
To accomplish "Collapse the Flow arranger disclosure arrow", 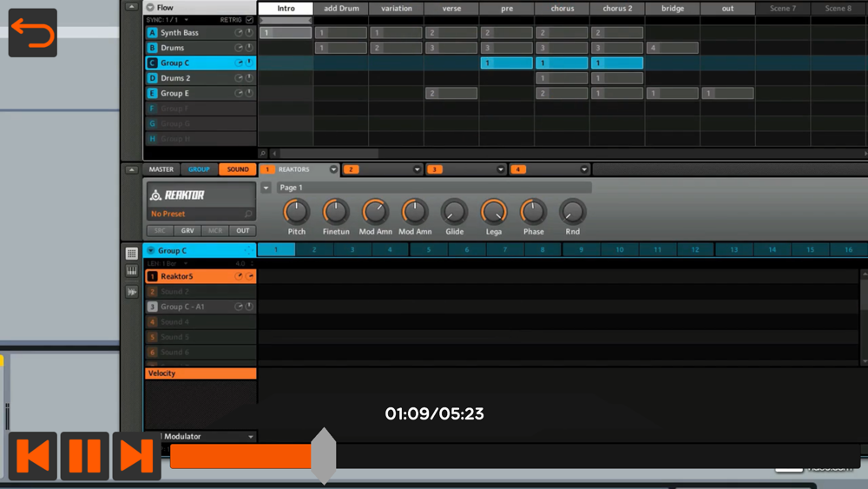I will [x=150, y=8].
